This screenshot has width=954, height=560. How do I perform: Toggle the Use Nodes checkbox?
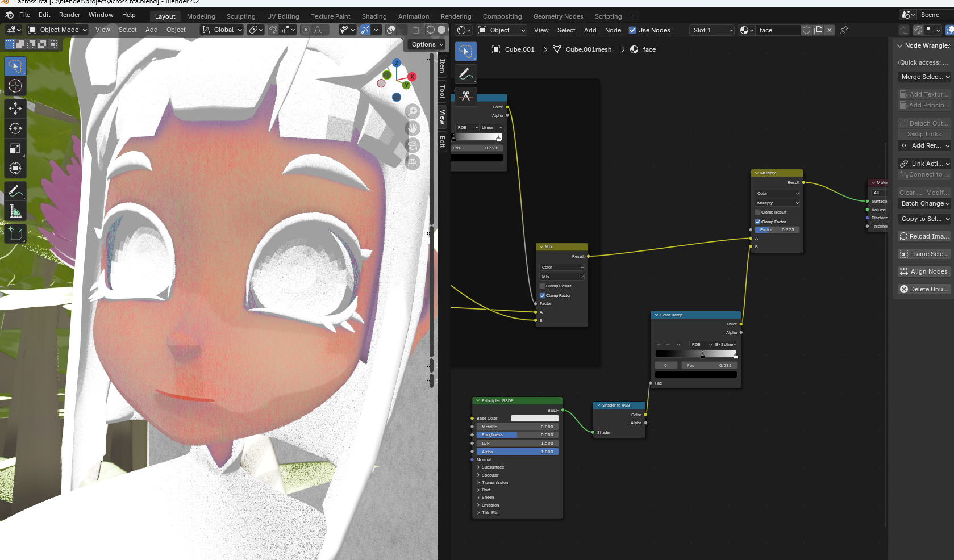pyautogui.click(x=632, y=30)
